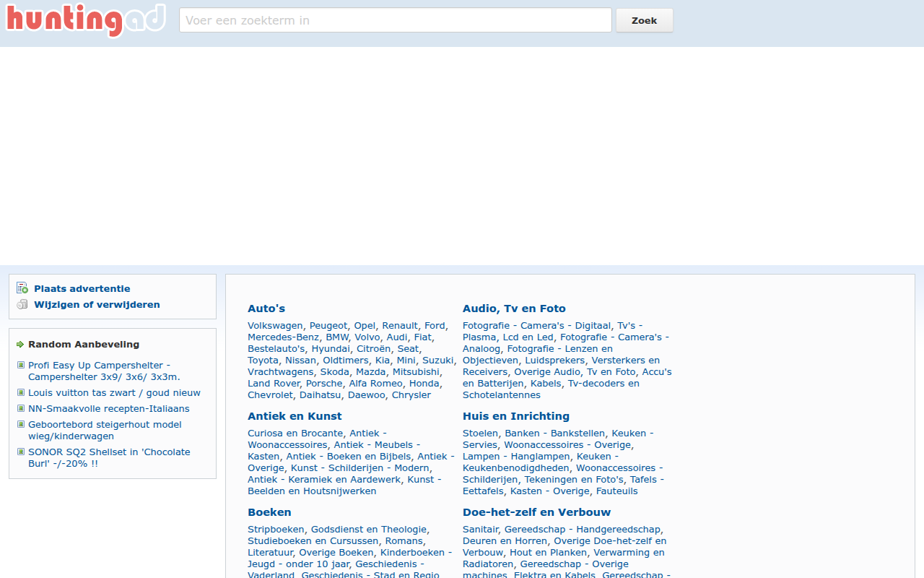The width and height of the screenshot is (924, 578).
Task: Select the Mercedes-Benz subcategory link
Action: (283, 337)
